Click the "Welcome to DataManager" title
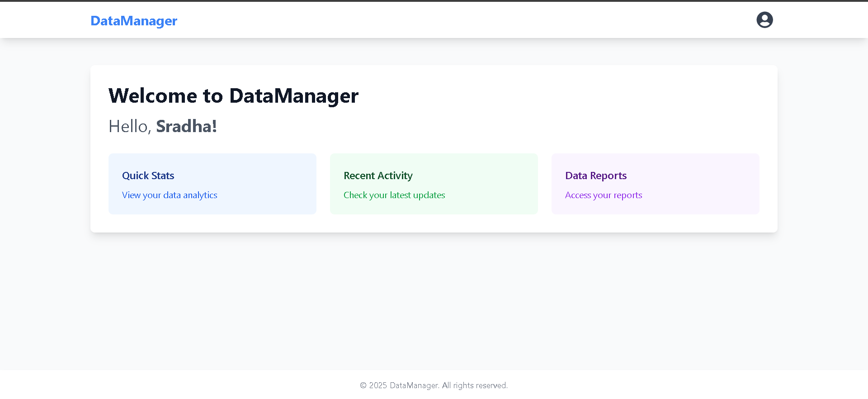This screenshot has width=868, height=399. click(233, 96)
